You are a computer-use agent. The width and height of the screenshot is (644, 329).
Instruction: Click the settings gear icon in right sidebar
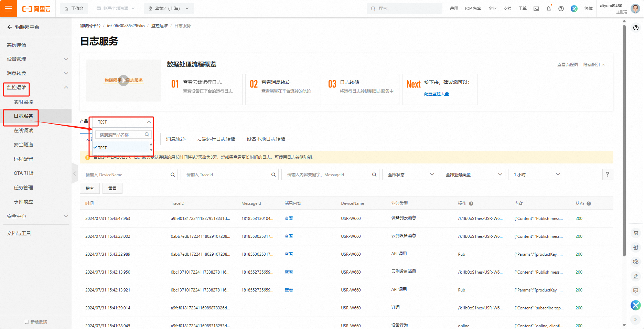[x=635, y=262]
